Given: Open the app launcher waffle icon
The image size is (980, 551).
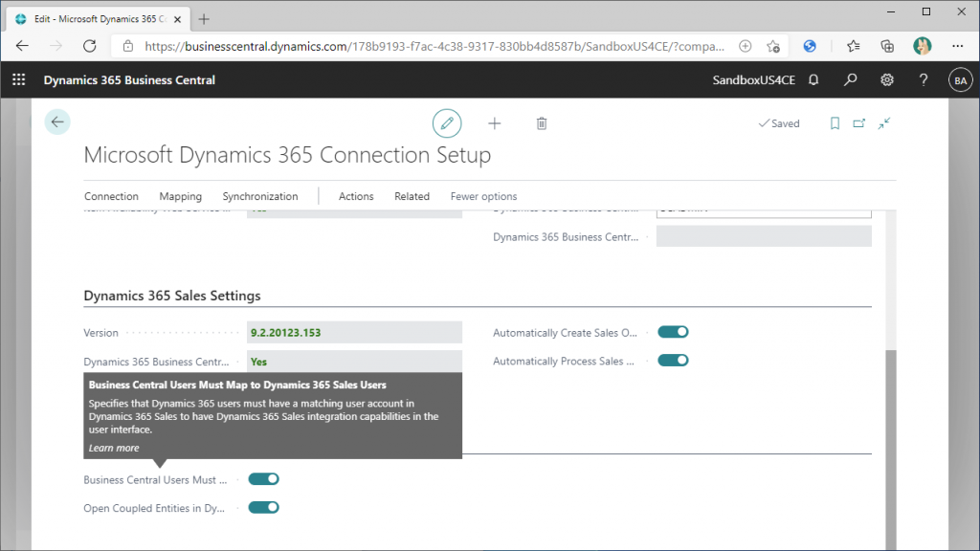Looking at the screenshot, I should point(19,80).
